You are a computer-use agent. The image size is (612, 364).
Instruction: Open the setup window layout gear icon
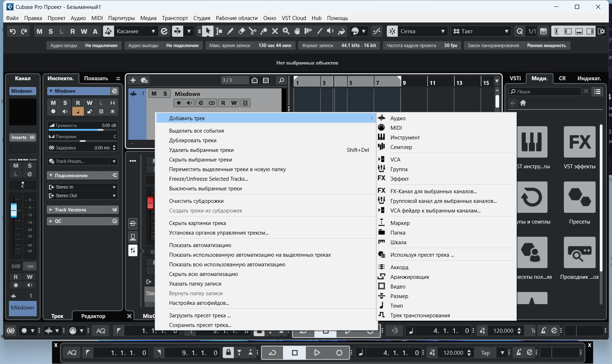click(602, 31)
